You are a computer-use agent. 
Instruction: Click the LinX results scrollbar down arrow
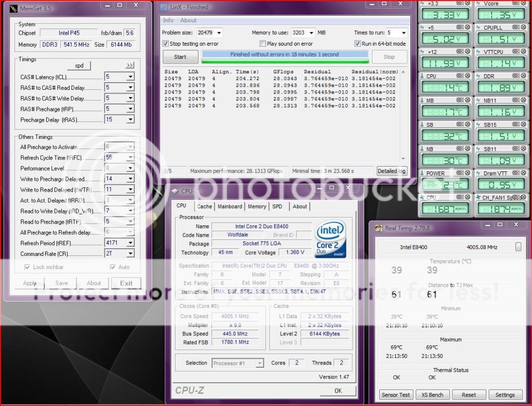[x=403, y=158]
